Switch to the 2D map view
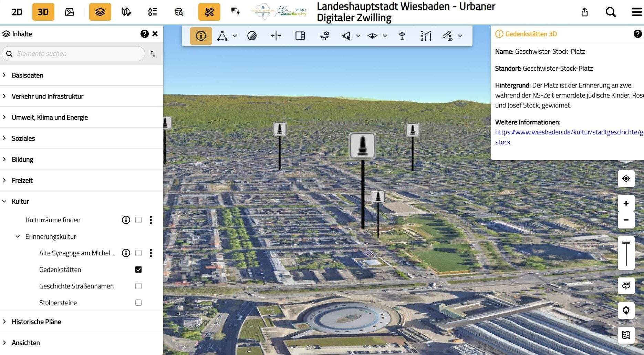Image resolution: width=644 pixels, height=355 pixels. [16, 12]
